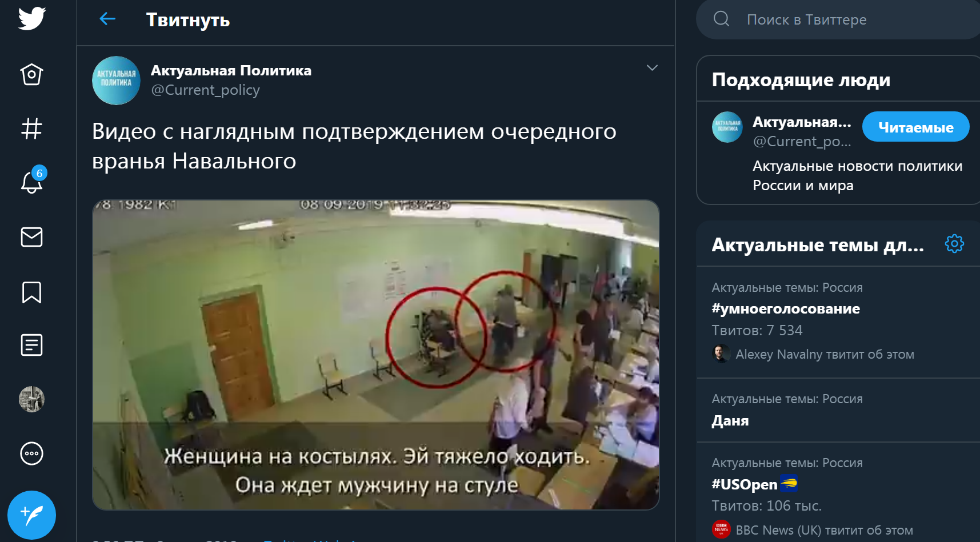Image resolution: width=980 pixels, height=542 pixels.
Task: Open the Twitter bird logo
Action: [31, 18]
